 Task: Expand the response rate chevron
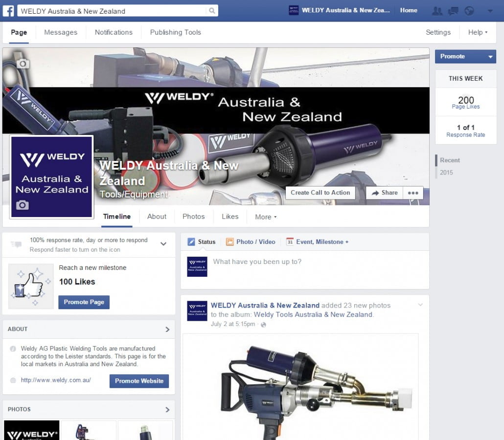coord(164,244)
